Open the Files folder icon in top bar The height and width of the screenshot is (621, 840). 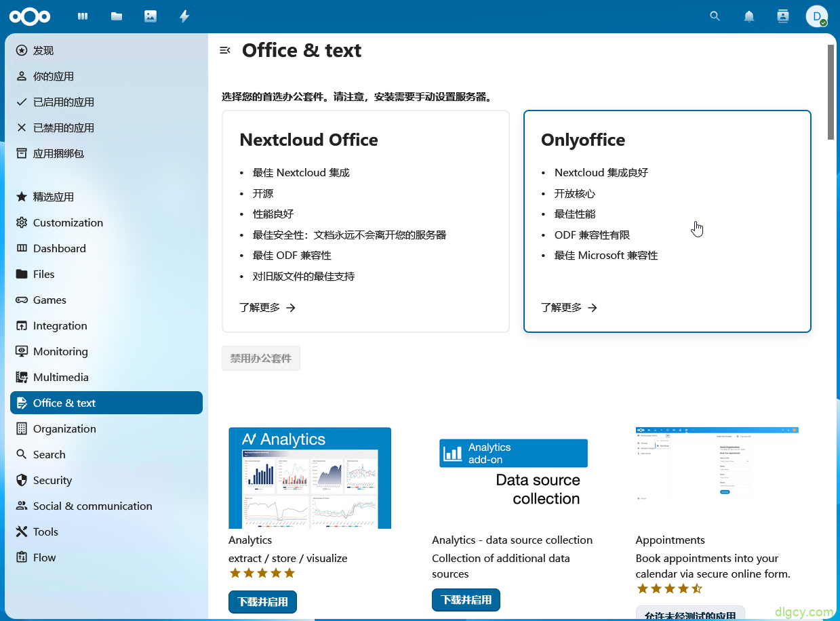(x=117, y=16)
